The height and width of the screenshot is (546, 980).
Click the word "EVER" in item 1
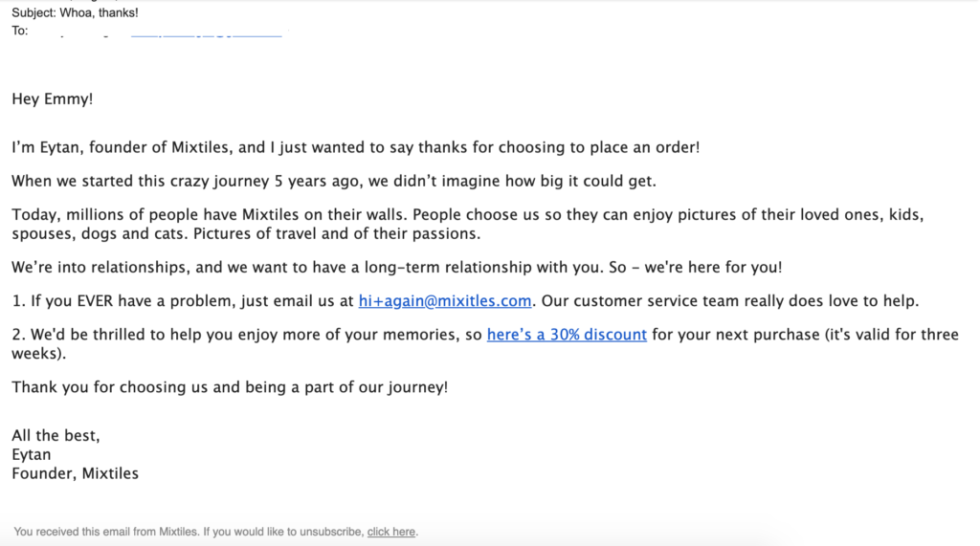pos(95,301)
